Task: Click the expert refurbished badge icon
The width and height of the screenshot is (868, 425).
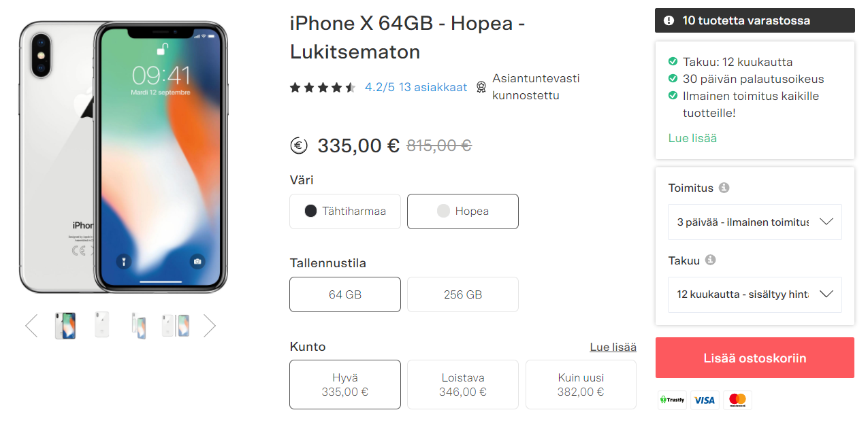Action: coord(481,87)
